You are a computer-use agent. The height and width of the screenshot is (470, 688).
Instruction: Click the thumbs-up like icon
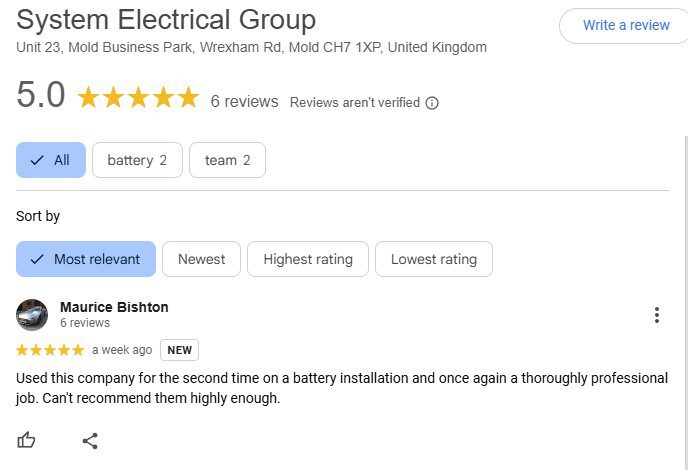point(27,440)
